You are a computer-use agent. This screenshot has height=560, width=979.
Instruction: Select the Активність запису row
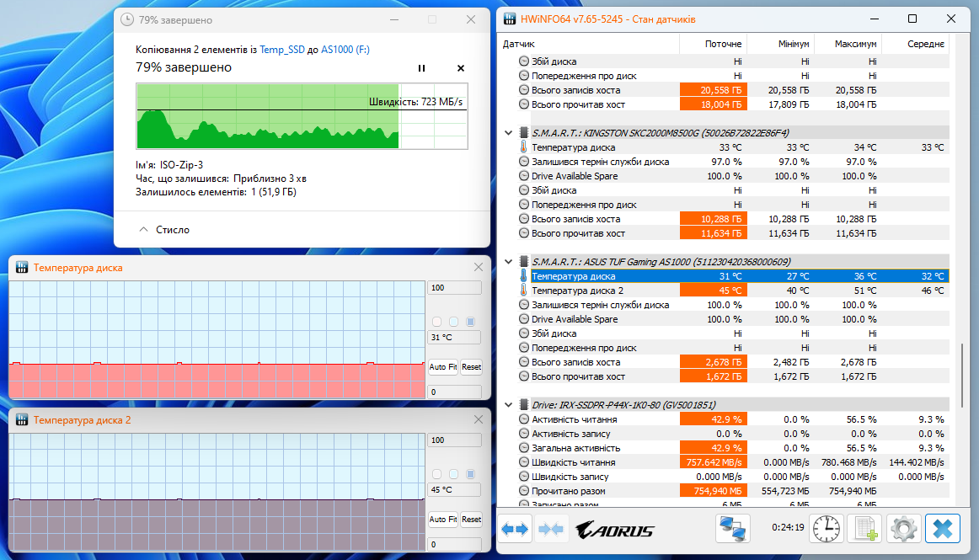(733, 434)
